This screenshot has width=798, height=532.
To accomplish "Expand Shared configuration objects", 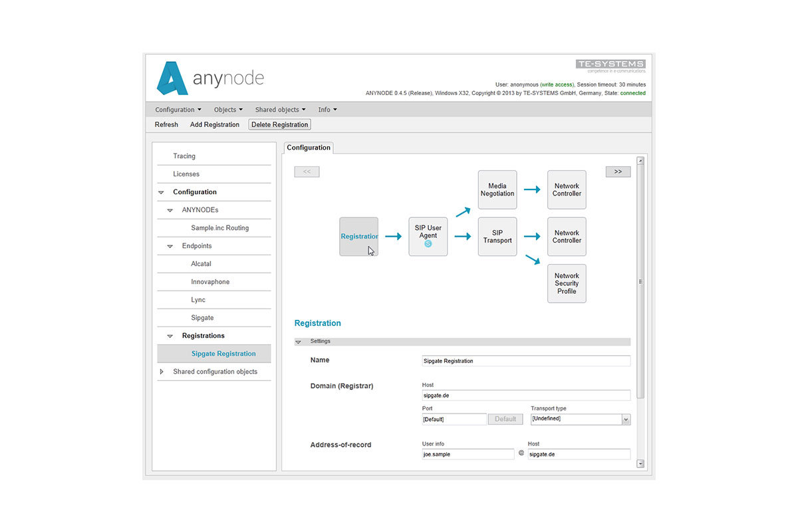I will pyautogui.click(x=161, y=372).
